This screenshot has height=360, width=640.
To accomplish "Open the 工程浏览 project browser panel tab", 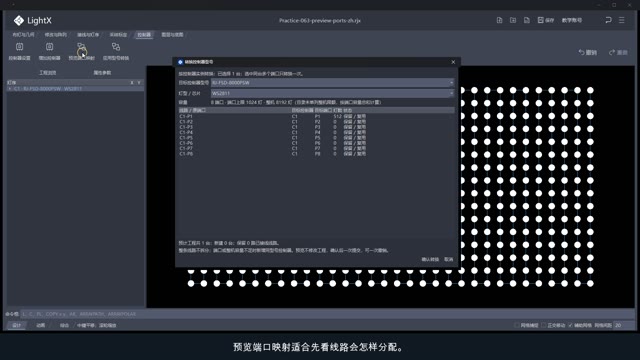I will [47, 73].
